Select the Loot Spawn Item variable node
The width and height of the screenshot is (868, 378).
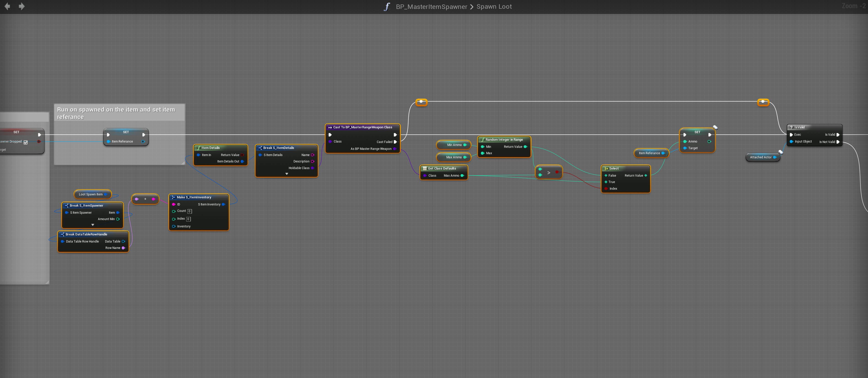click(x=91, y=194)
